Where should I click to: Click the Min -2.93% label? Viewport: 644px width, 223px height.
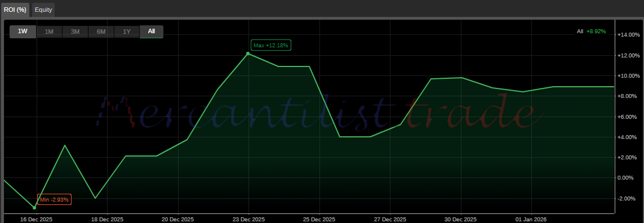[55, 199]
